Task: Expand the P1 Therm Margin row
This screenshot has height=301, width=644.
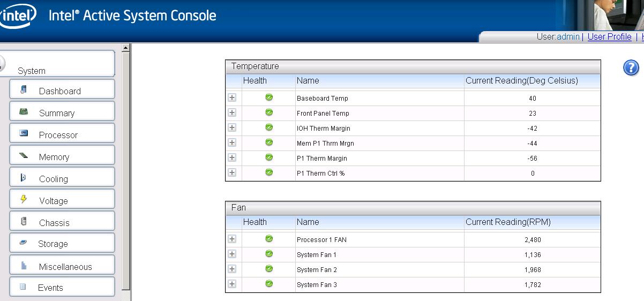Action: (232, 157)
